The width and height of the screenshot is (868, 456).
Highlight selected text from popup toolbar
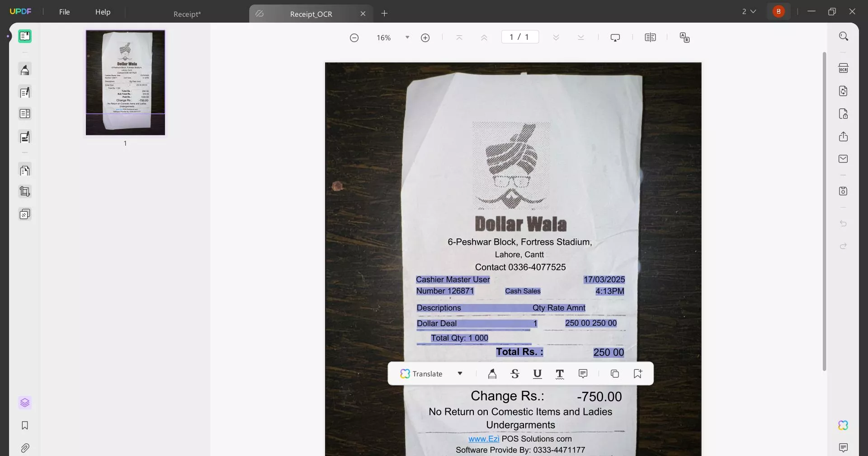click(492, 374)
